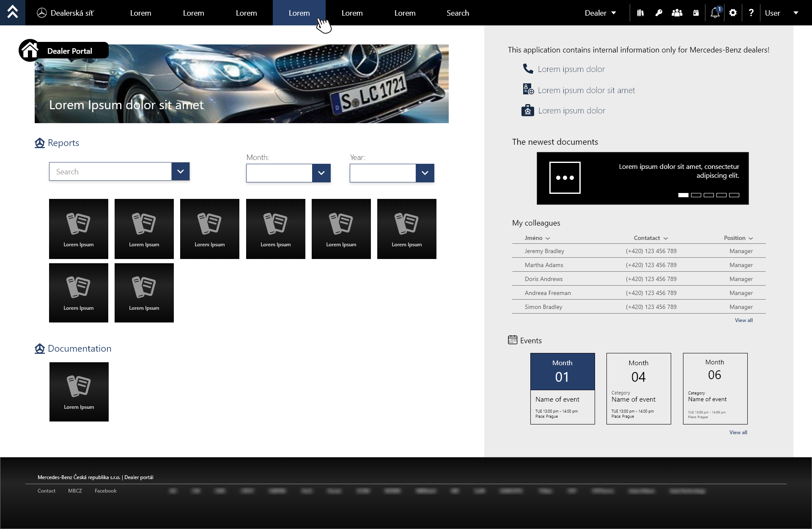
Task: Click the Reports search input field
Action: coord(110,171)
